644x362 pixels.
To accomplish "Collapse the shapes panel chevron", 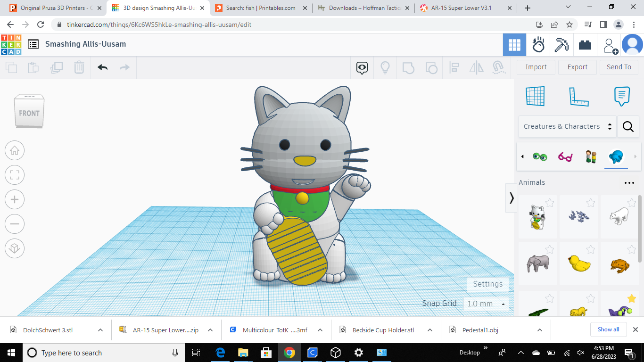I will coord(511,198).
